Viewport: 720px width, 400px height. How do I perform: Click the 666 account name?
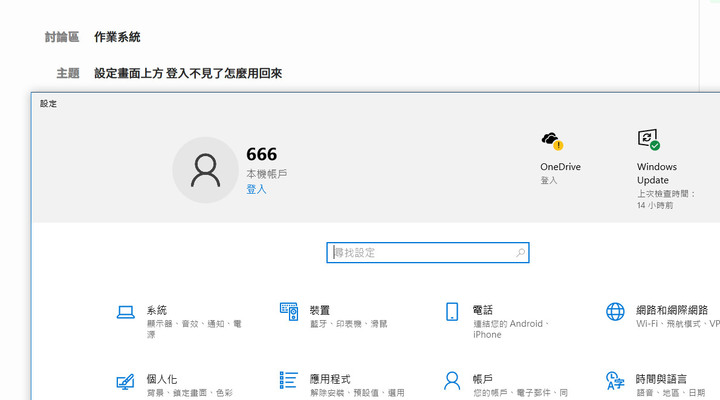(x=261, y=154)
